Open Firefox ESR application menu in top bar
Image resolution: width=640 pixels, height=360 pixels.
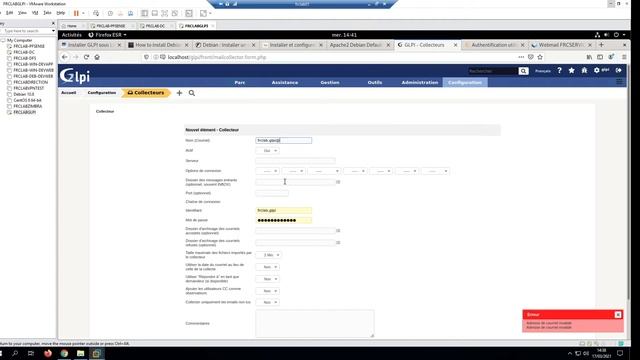click(x=107, y=35)
